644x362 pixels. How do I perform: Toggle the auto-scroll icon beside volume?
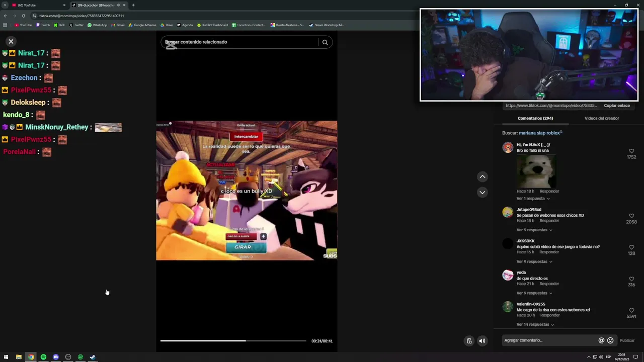[x=469, y=341]
